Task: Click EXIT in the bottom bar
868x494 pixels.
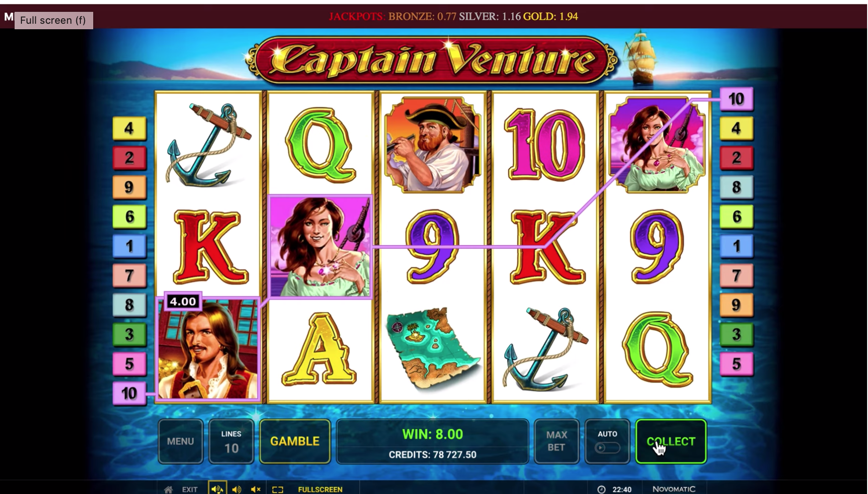Action: click(x=190, y=489)
